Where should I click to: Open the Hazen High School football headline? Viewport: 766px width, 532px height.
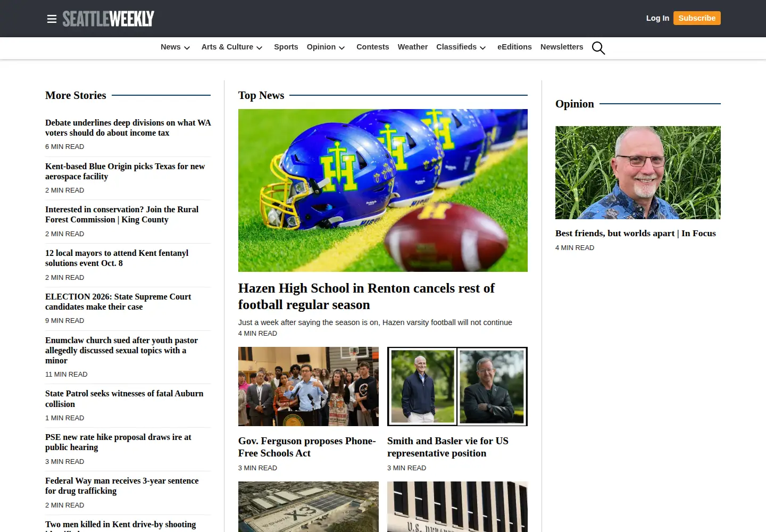(367, 296)
